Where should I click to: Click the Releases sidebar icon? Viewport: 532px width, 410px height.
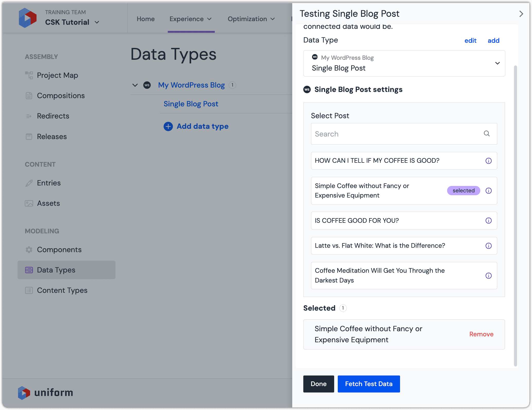pyautogui.click(x=29, y=136)
